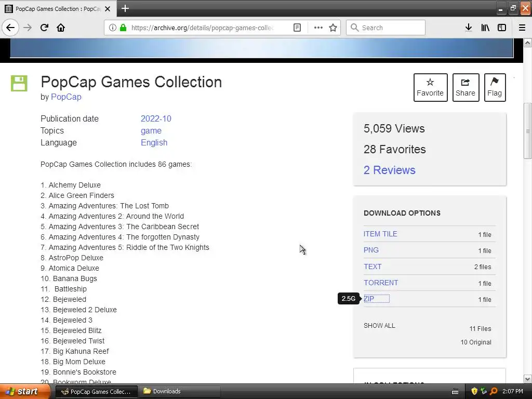Toggle the sidebars icon in toolbar
Screen dimensions: 532x399
[x=502, y=28]
